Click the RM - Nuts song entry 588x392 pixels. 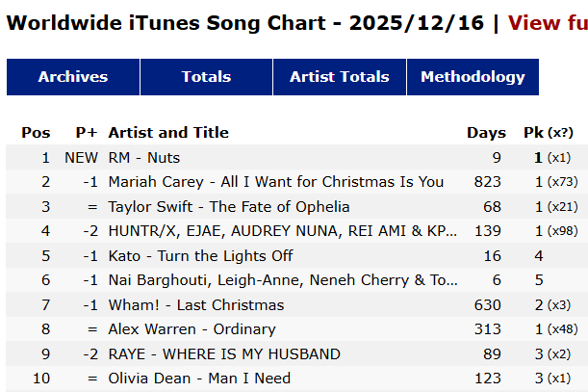tap(144, 157)
